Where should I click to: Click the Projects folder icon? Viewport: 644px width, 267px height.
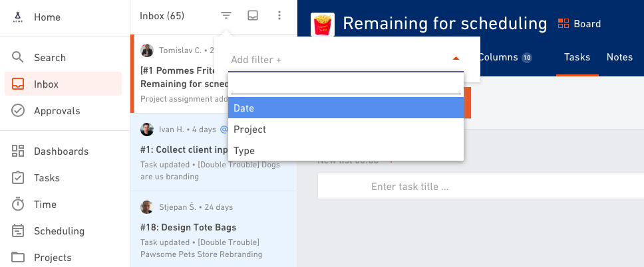(18, 258)
